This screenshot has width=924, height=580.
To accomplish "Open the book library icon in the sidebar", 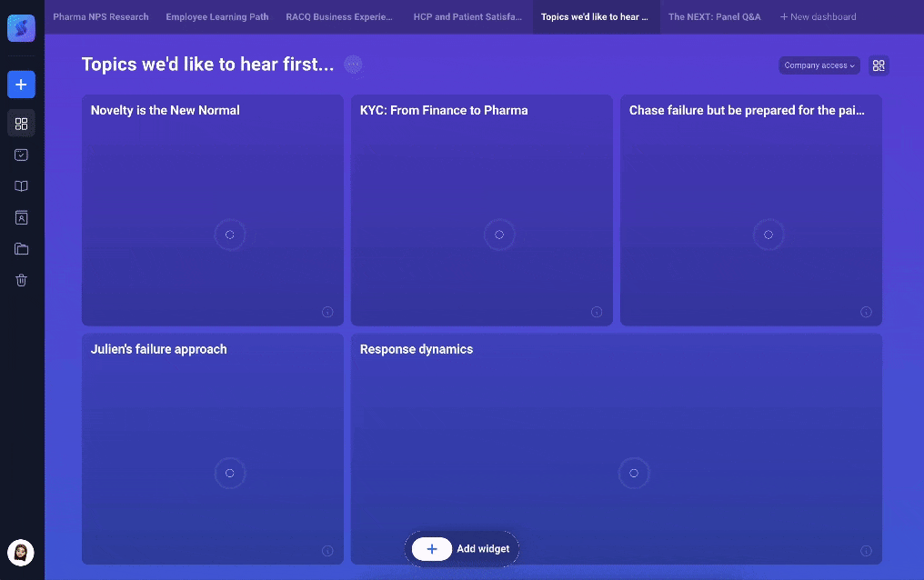I will pyautogui.click(x=22, y=186).
